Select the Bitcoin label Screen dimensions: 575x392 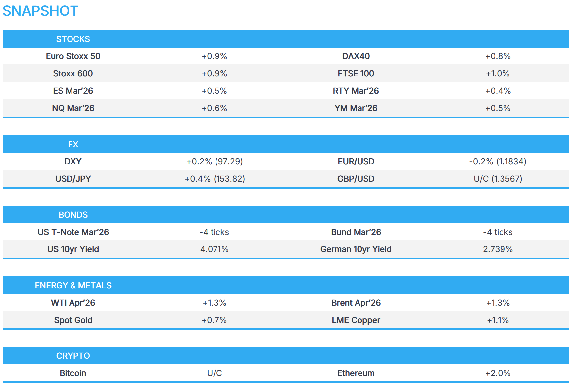point(73,373)
